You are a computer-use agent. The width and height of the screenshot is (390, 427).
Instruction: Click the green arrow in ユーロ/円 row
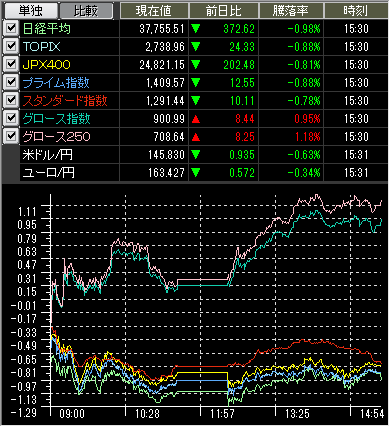196,173
